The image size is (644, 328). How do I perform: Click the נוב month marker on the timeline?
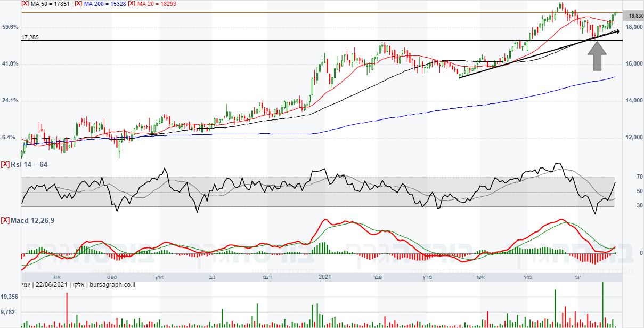coord(211,277)
